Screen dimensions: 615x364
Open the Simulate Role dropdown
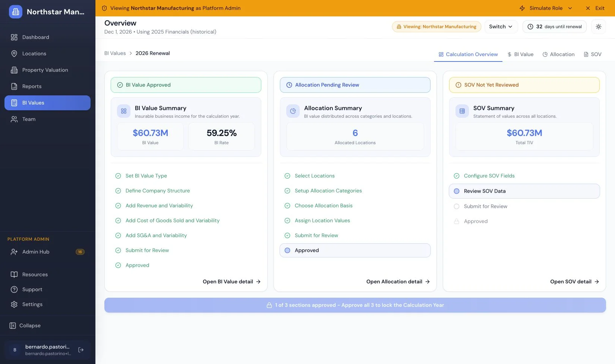546,8
